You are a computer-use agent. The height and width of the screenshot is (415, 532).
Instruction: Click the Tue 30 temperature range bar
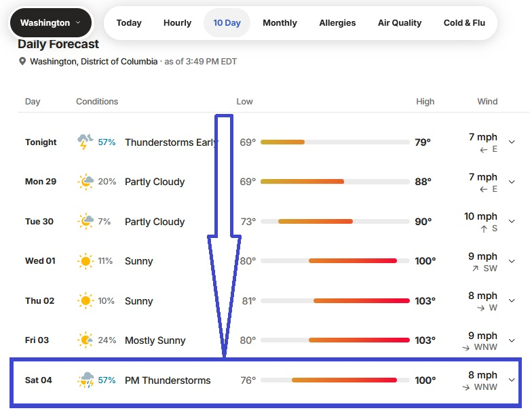tap(335, 221)
